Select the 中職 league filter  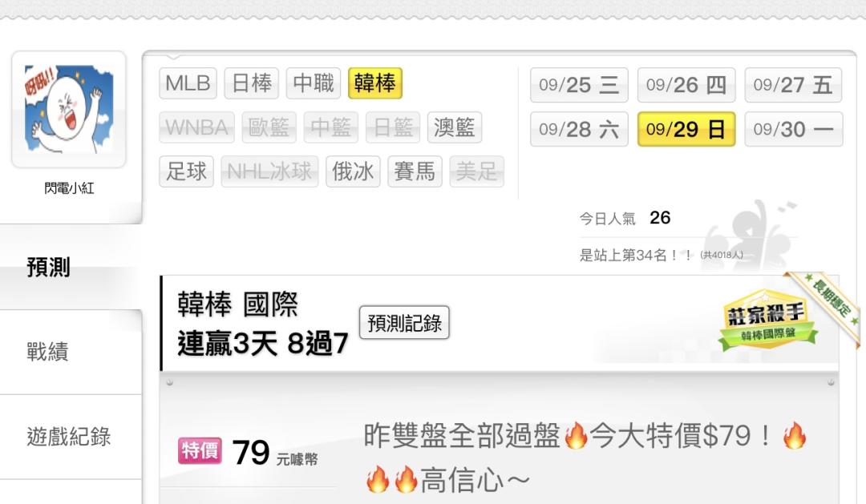(314, 83)
